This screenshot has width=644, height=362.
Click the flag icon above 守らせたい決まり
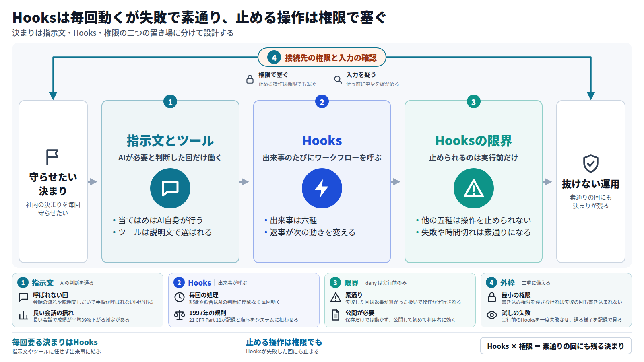pos(52,157)
